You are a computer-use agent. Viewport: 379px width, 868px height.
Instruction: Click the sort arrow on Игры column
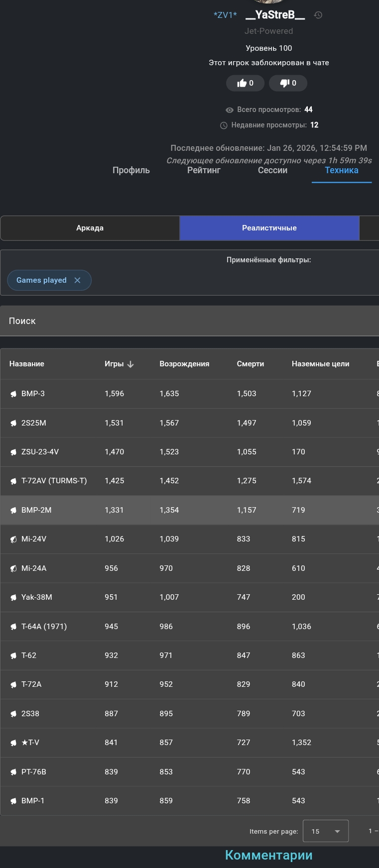point(130,364)
